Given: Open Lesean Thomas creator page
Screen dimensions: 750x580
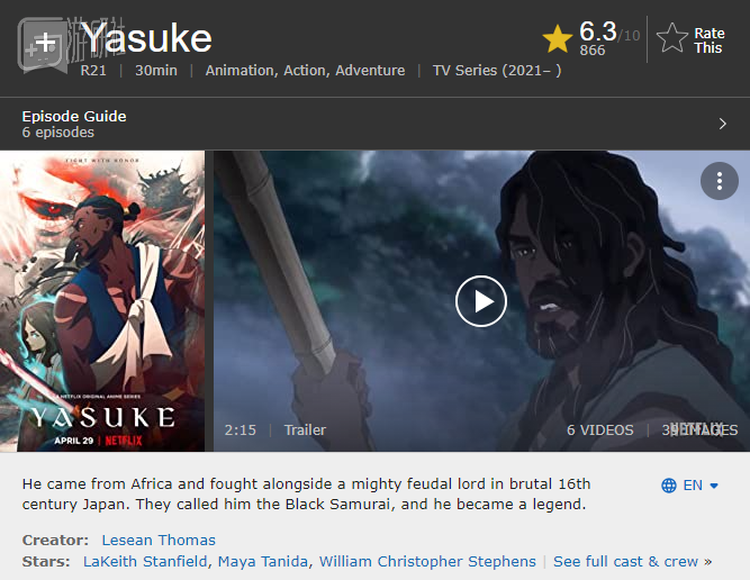Looking at the screenshot, I should [x=159, y=540].
